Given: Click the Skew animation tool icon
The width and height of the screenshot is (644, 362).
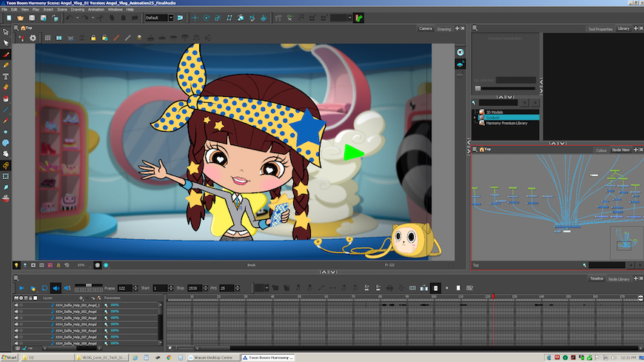Looking at the screenshot, I should click(229, 18).
